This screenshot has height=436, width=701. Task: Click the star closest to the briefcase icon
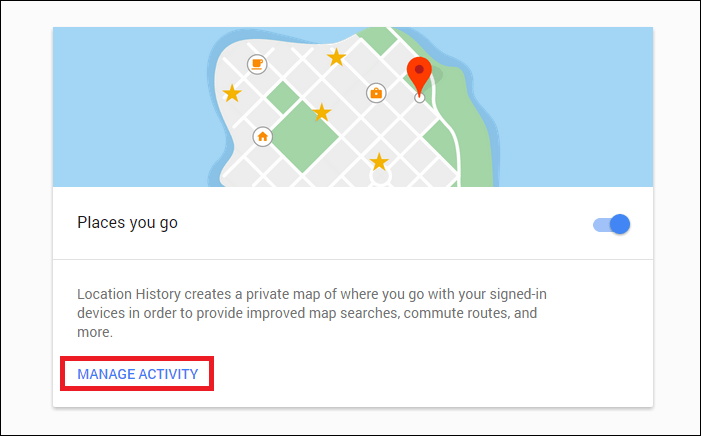(336, 57)
